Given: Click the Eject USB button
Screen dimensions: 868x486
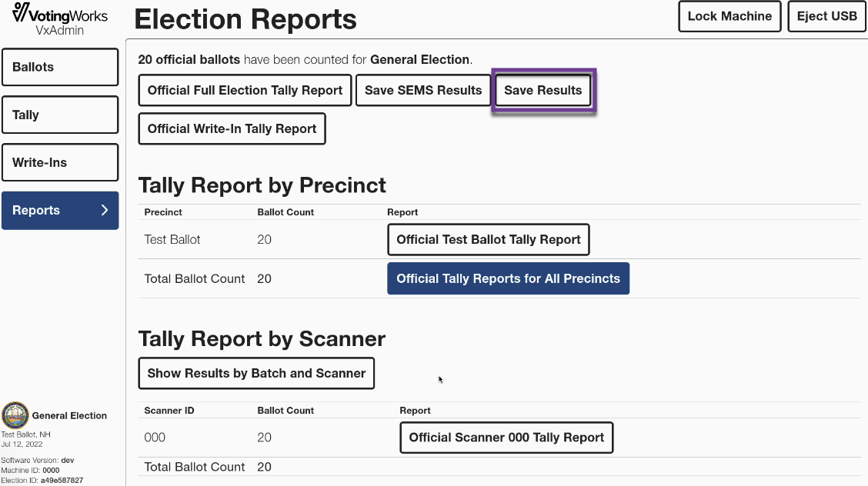Looking at the screenshot, I should [827, 16].
